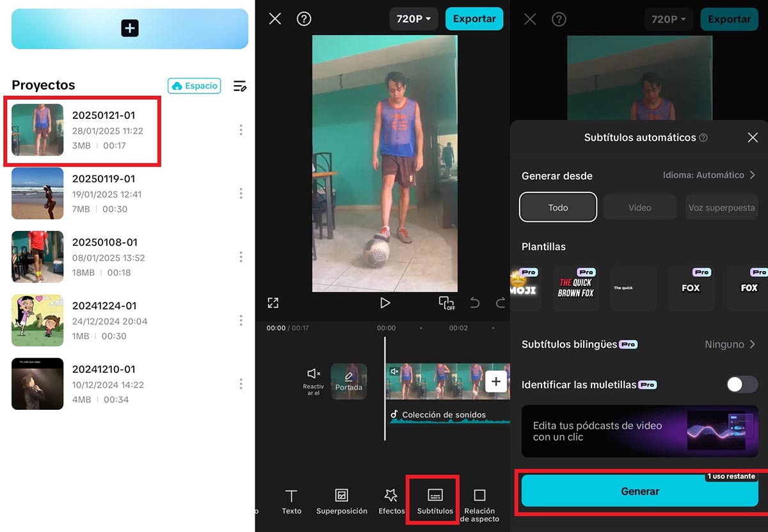The width and height of the screenshot is (768, 532).
Task: Open the Relación de aspecto tool
Action: pyautogui.click(x=479, y=505)
